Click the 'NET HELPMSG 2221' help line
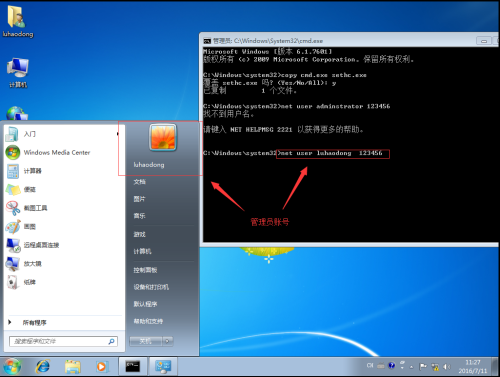The height and width of the screenshot is (377, 500). point(283,129)
